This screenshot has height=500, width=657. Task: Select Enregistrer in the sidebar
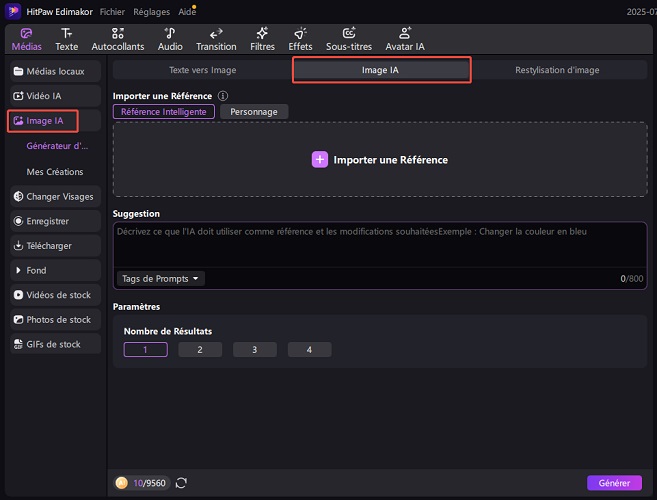55,221
